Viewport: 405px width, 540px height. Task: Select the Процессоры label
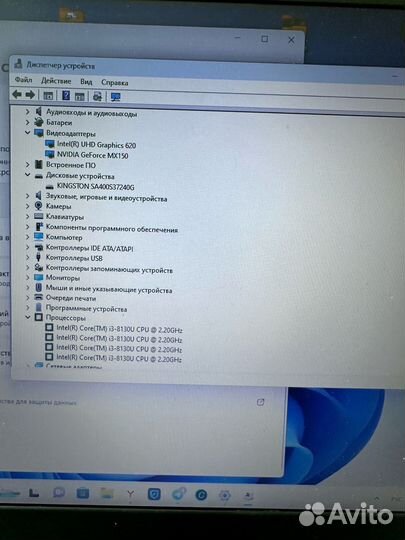pyautogui.click(x=65, y=318)
